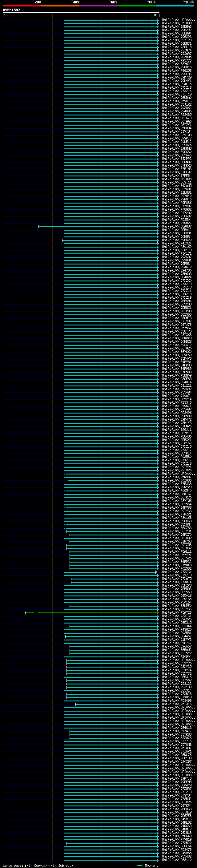Select hit label UniRef100_P02580
The image size is (197, 868).
point(177,457)
